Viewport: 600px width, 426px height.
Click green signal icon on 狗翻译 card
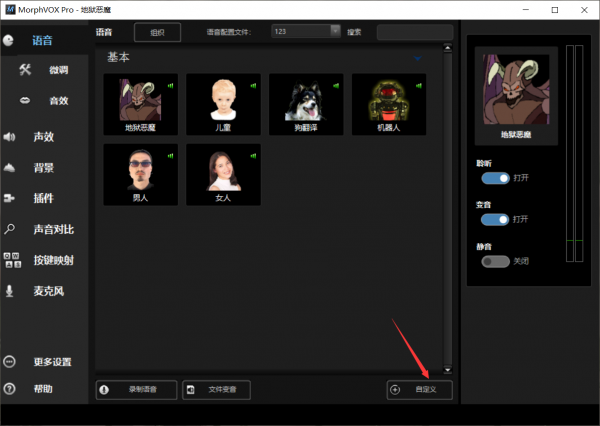pos(336,86)
